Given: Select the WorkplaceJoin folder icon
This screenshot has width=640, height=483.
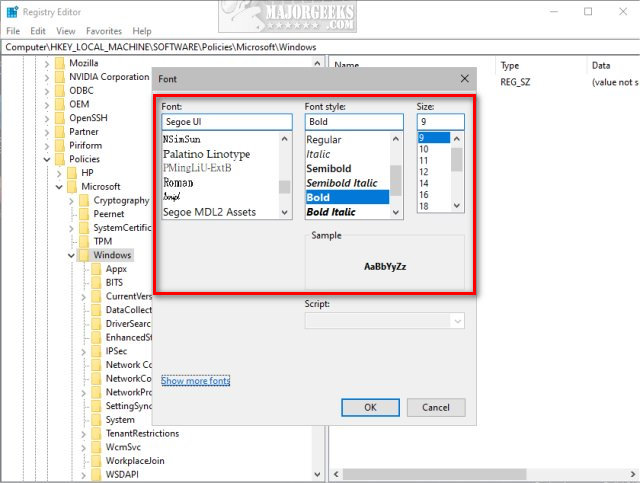Looking at the screenshot, I should [96, 461].
